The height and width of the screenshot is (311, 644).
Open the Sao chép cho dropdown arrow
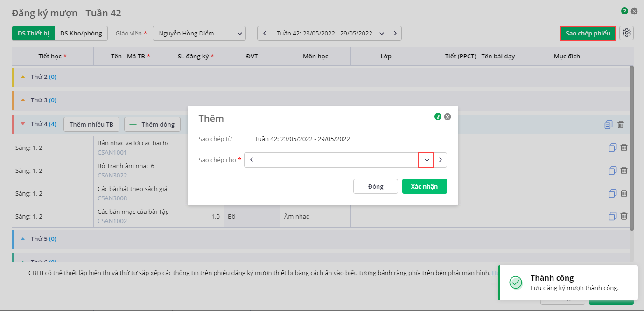pyautogui.click(x=426, y=160)
